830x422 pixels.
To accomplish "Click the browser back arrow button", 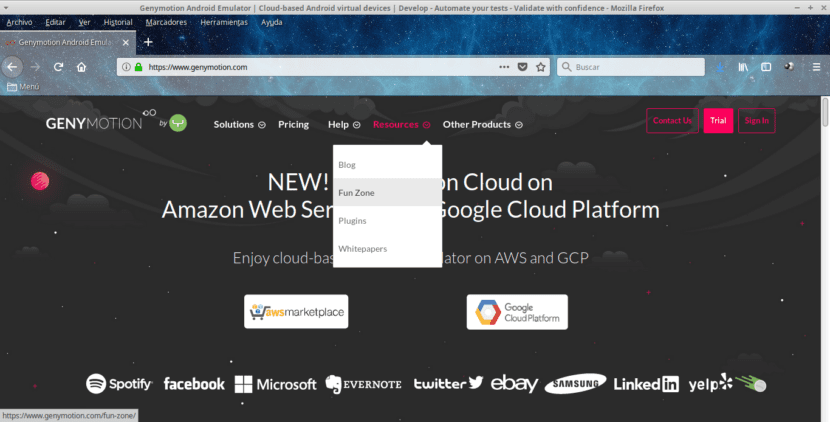I will tap(12, 67).
